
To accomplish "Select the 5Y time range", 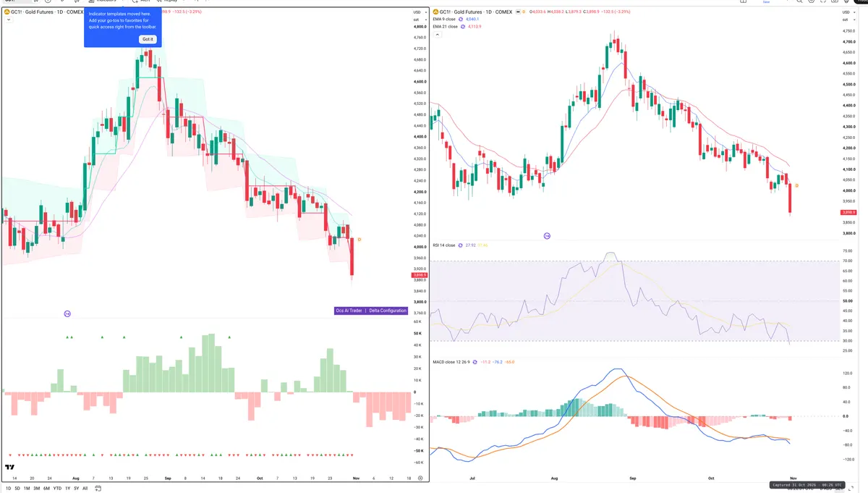I will coord(76,488).
